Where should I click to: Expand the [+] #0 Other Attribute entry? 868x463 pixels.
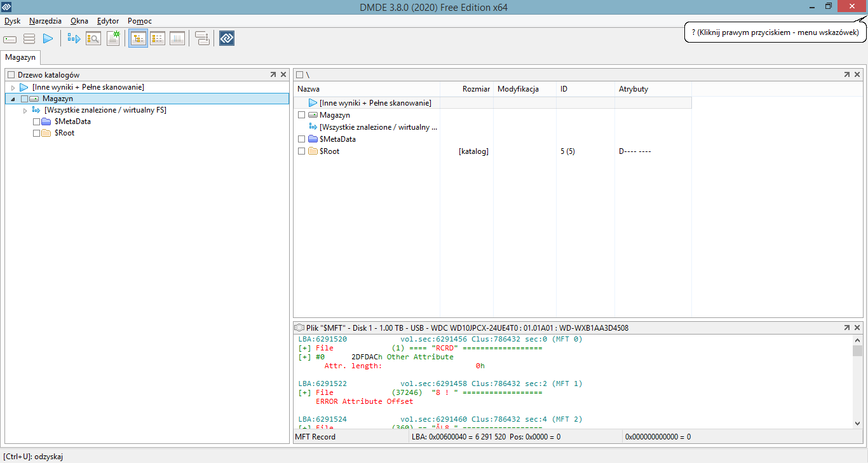(x=304, y=357)
